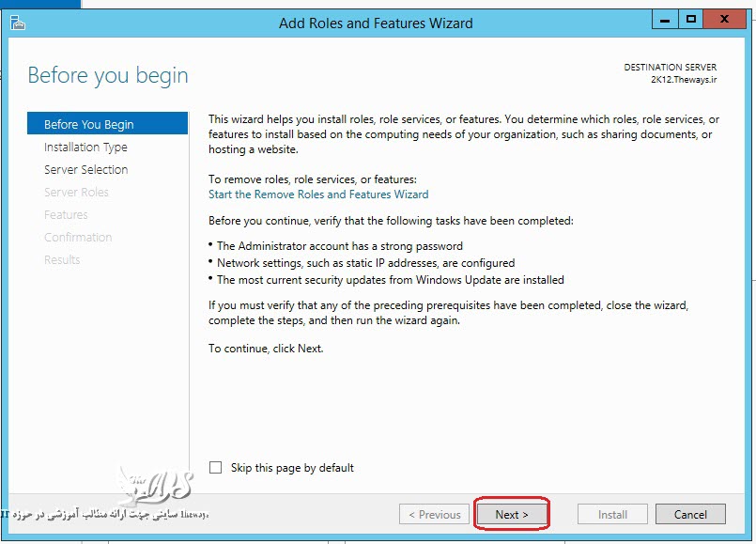The height and width of the screenshot is (544, 756).
Task: Click the 'To remove roles, role services, or features:' text
Action: [x=313, y=179]
